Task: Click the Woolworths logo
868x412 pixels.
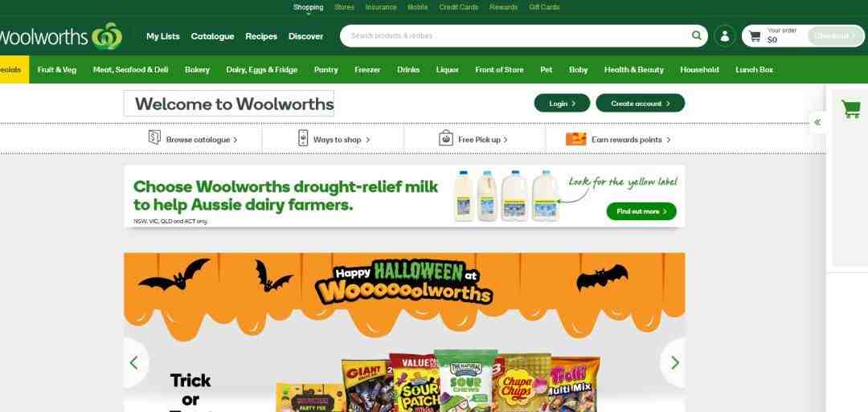Action: click(x=60, y=37)
